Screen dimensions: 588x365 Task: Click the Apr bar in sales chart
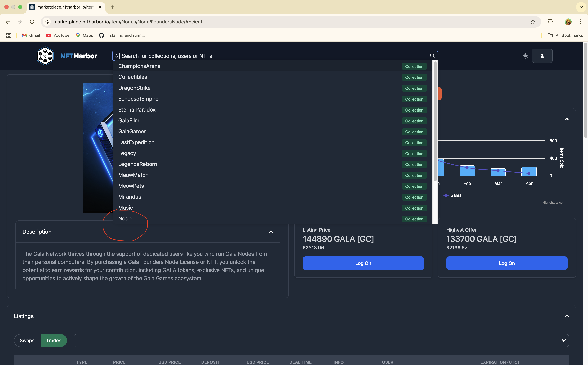(529, 171)
